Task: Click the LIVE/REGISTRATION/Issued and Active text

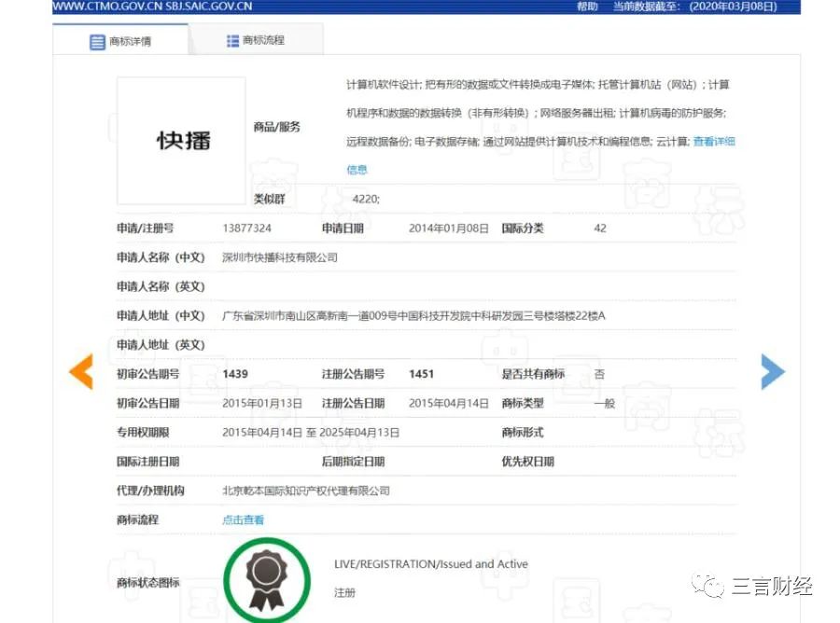Action: coord(429,564)
